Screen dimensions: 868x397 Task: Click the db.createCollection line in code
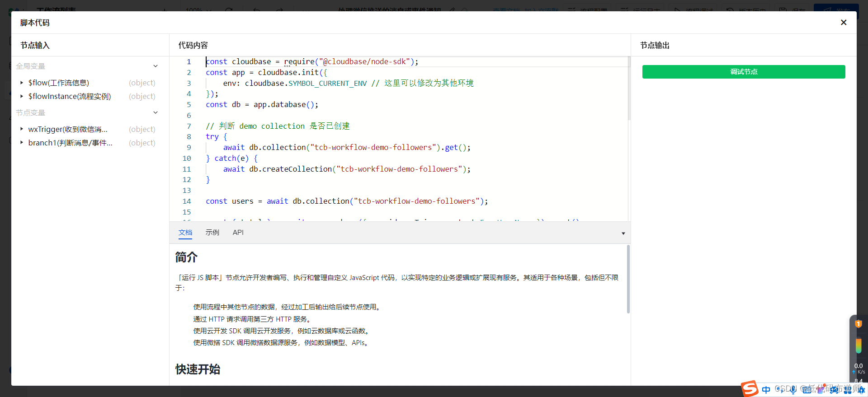[347, 169]
